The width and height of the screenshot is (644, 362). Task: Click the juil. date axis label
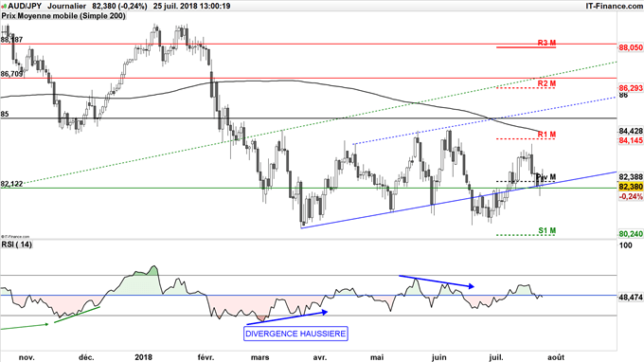tap(496, 357)
